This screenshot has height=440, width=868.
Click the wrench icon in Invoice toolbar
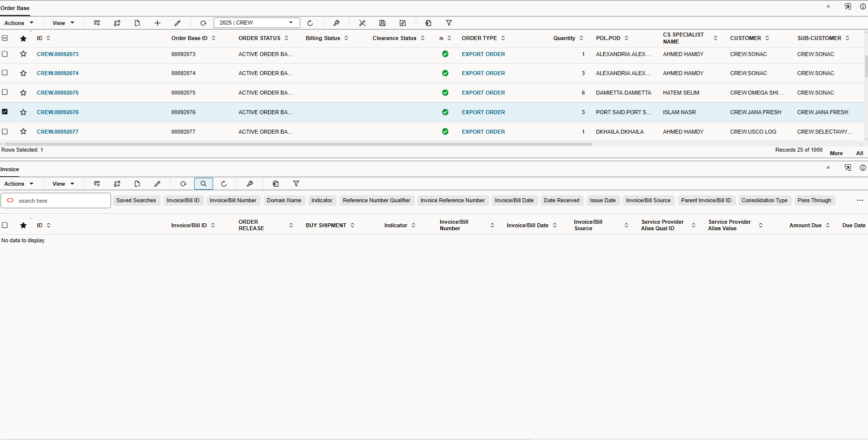tap(250, 184)
